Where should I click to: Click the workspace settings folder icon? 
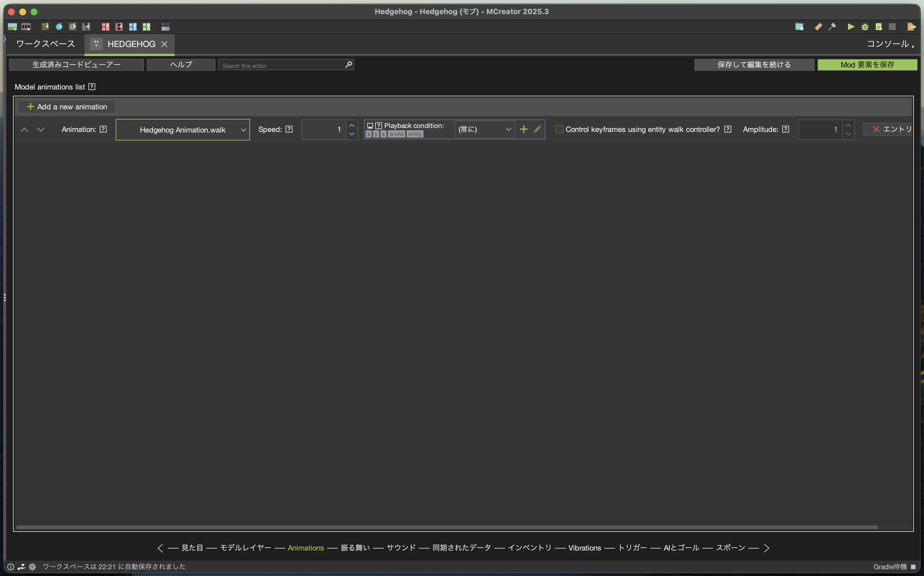point(799,27)
